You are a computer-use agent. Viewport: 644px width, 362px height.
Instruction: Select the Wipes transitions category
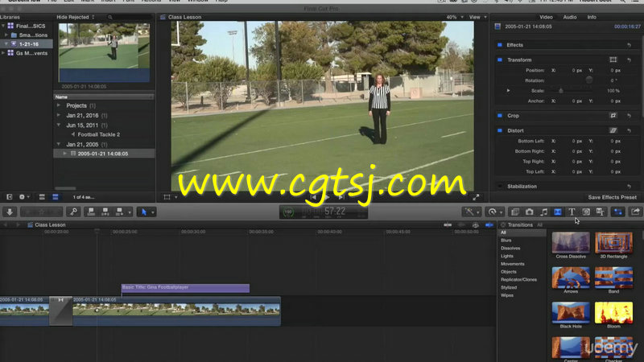click(x=507, y=295)
